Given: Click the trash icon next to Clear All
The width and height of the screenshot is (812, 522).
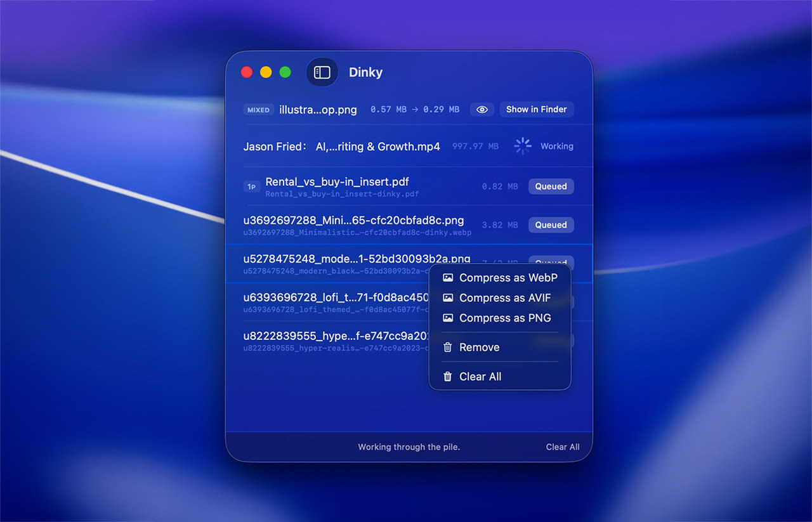Looking at the screenshot, I should click(449, 376).
